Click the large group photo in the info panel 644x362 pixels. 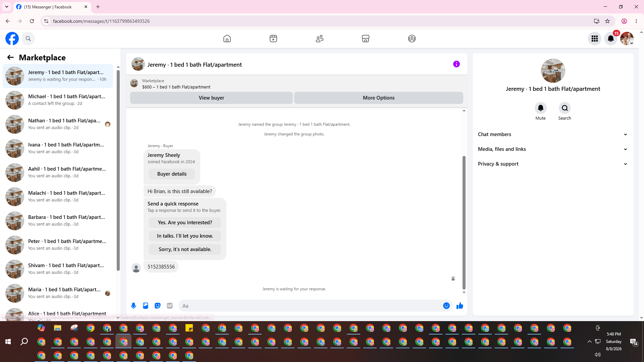pyautogui.click(x=553, y=71)
